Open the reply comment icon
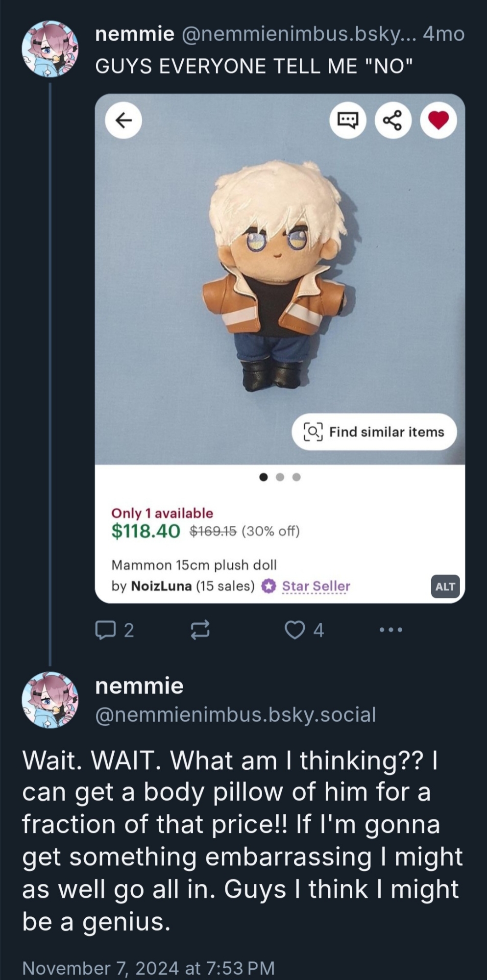The height and width of the screenshot is (980, 487). coord(104,630)
